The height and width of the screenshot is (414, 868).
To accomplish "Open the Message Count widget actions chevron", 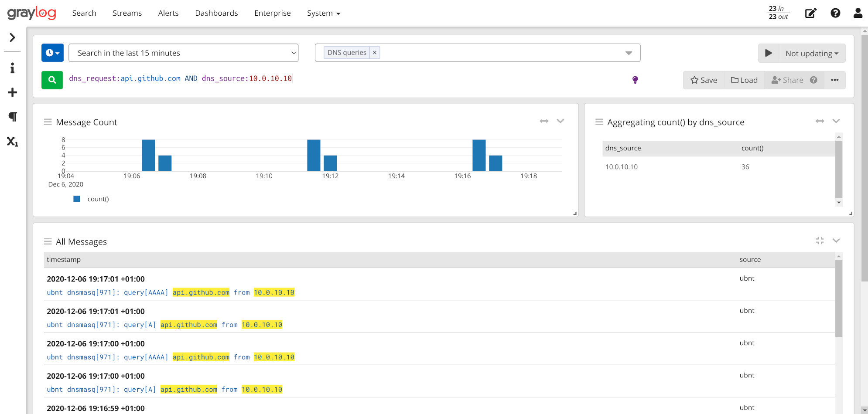I will pos(560,121).
